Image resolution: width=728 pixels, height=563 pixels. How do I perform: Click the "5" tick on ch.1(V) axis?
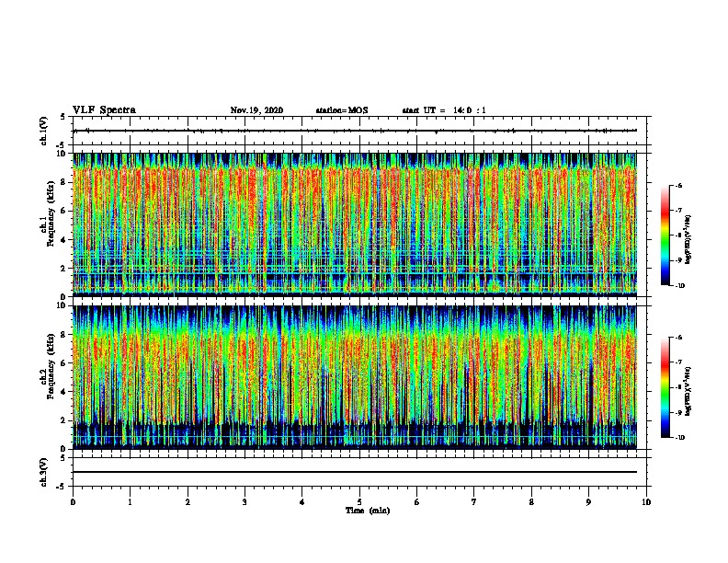click(x=63, y=117)
